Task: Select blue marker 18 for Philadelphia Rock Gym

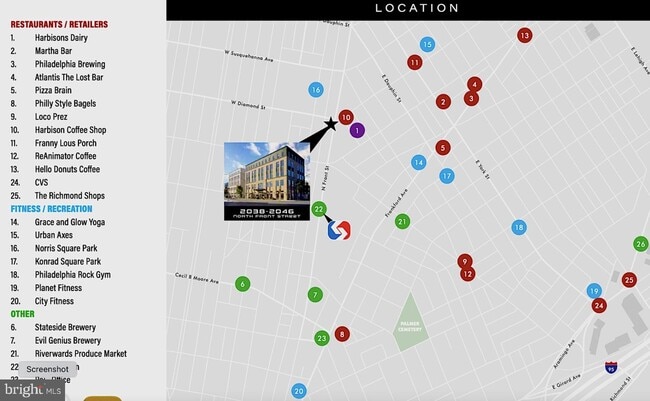Action: (x=518, y=227)
